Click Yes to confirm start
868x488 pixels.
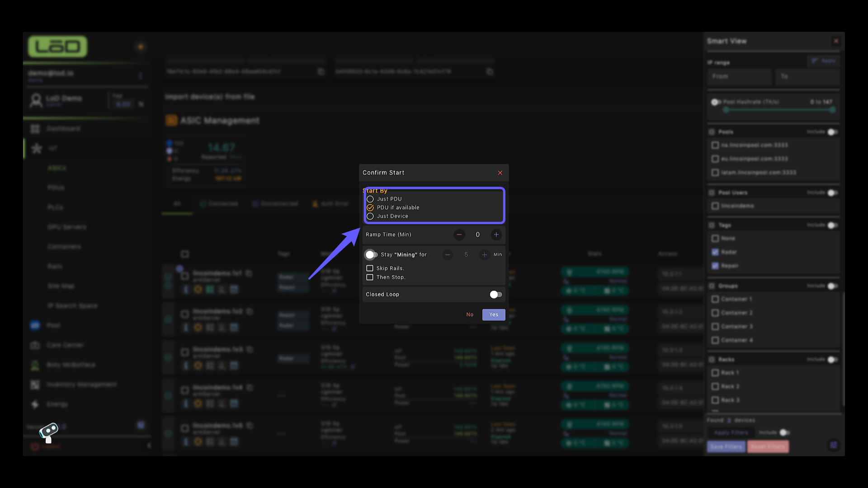[x=494, y=314]
